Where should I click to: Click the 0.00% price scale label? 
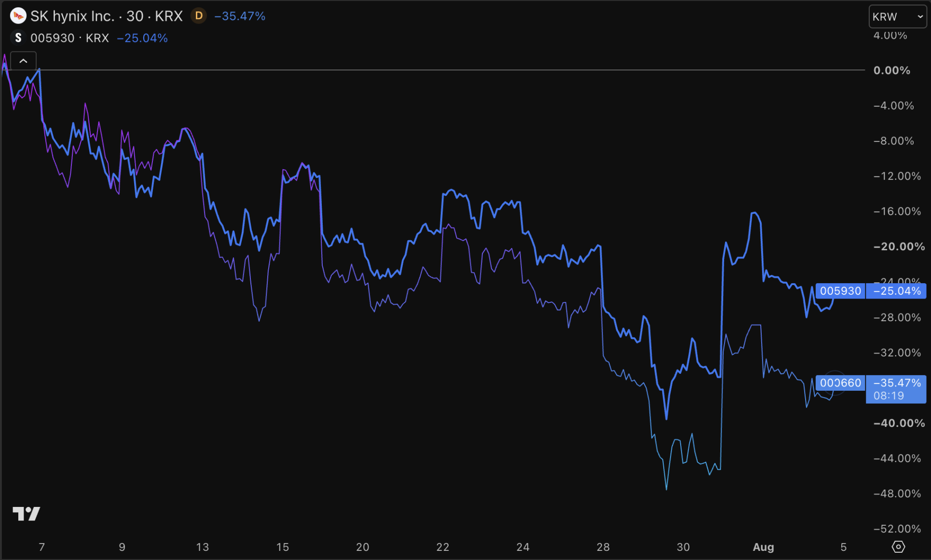(892, 70)
